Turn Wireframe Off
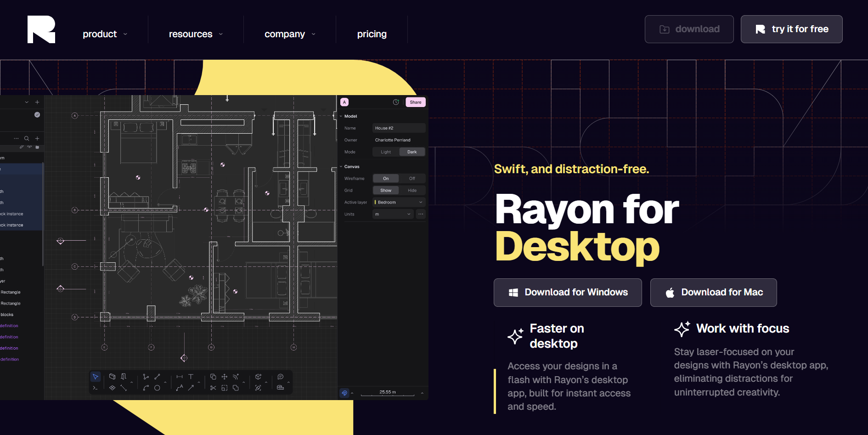 tap(412, 179)
